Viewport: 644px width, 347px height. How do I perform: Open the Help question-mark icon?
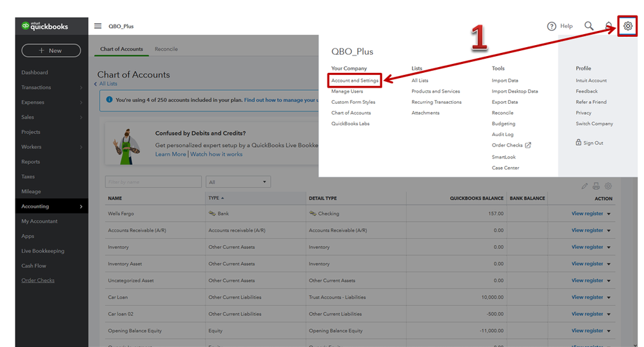click(x=551, y=26)
